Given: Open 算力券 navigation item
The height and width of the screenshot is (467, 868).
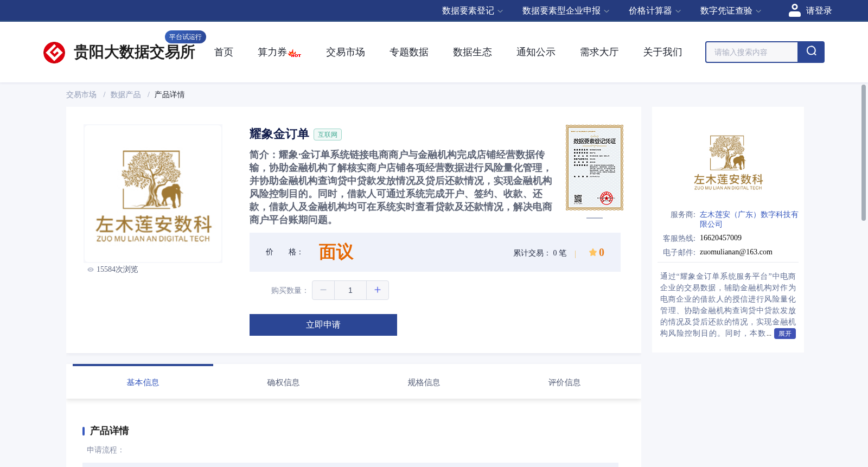Looking at the screenshot, I should point(272,52).
